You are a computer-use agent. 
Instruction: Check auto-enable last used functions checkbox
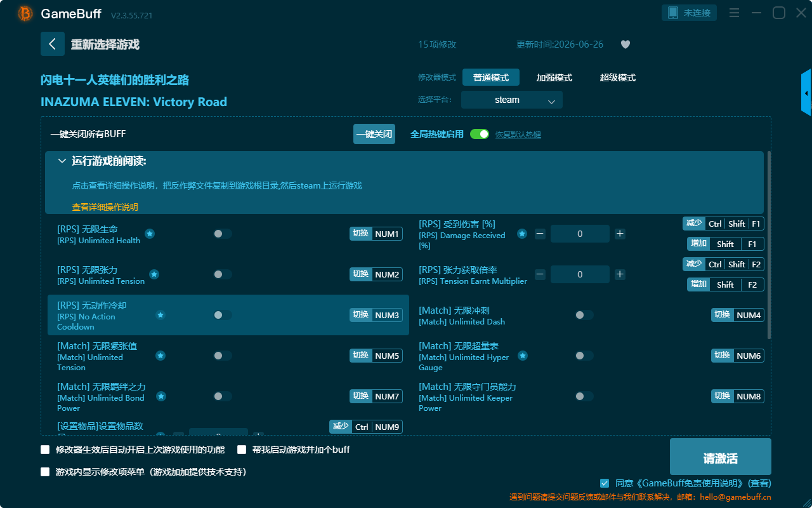[45, 450]
